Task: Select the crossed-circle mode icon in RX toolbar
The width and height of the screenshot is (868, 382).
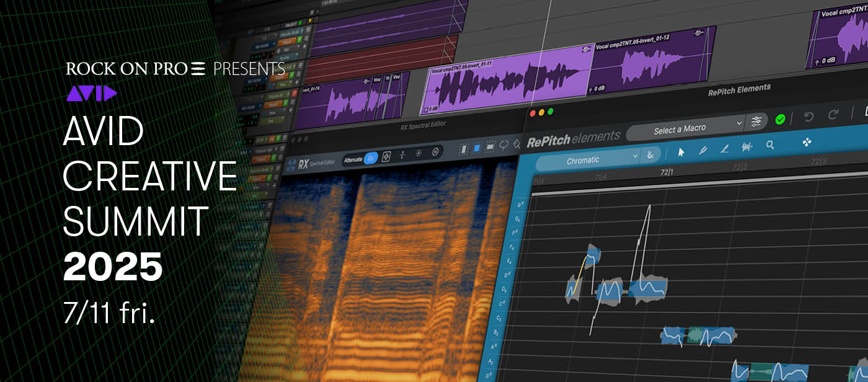Action: [435, 151]
